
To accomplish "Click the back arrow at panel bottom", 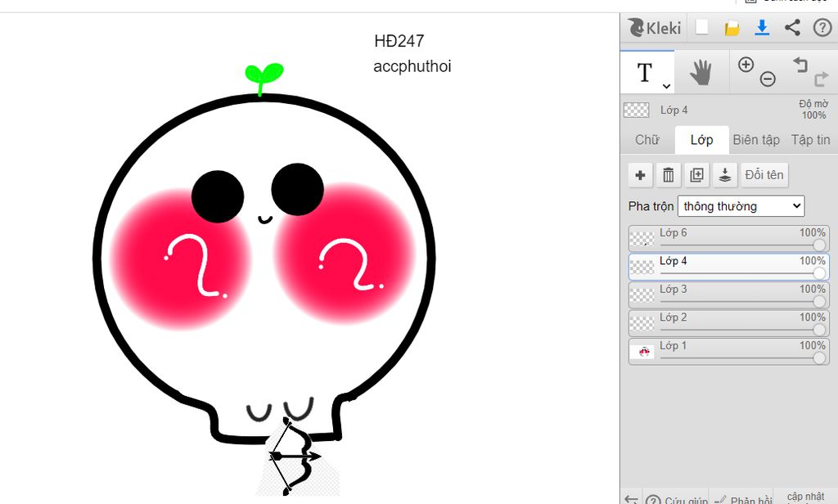I will 631,499.
